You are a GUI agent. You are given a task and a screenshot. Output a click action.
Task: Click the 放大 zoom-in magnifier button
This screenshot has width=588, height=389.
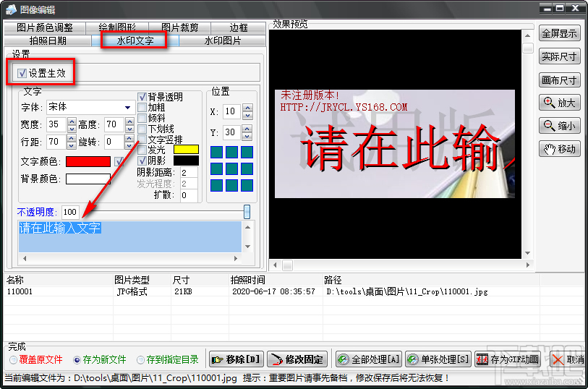pos(560,102)
